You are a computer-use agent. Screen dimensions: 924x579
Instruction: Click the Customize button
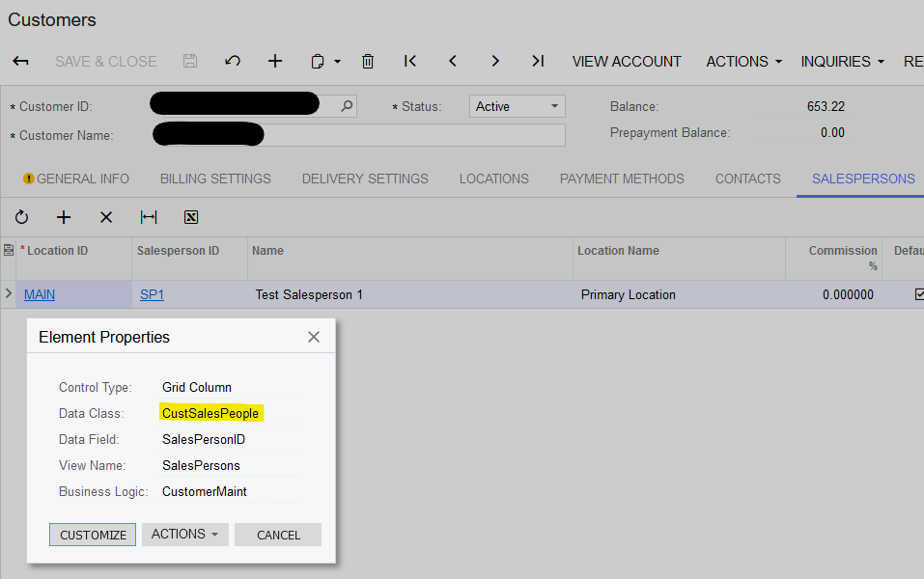(93, 535)
